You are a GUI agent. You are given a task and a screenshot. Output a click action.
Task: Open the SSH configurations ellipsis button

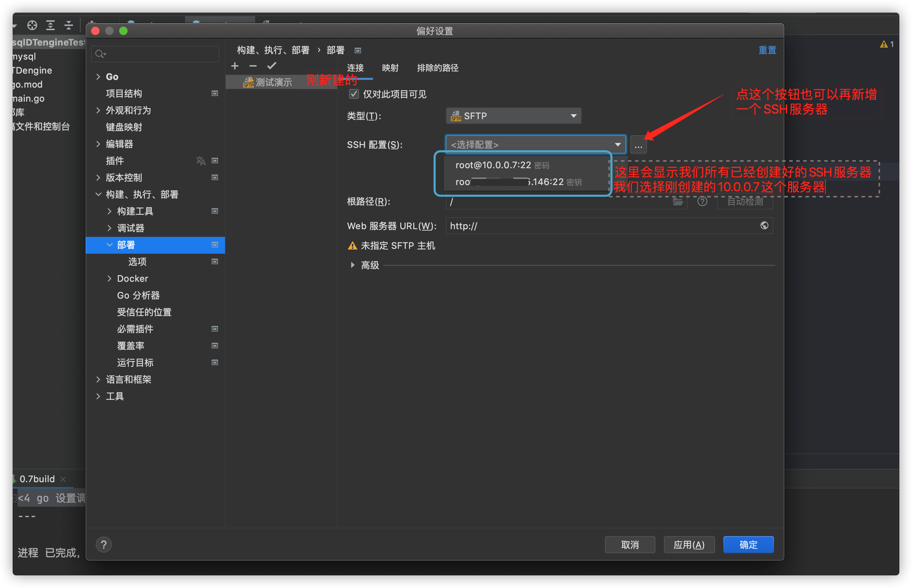638,145
